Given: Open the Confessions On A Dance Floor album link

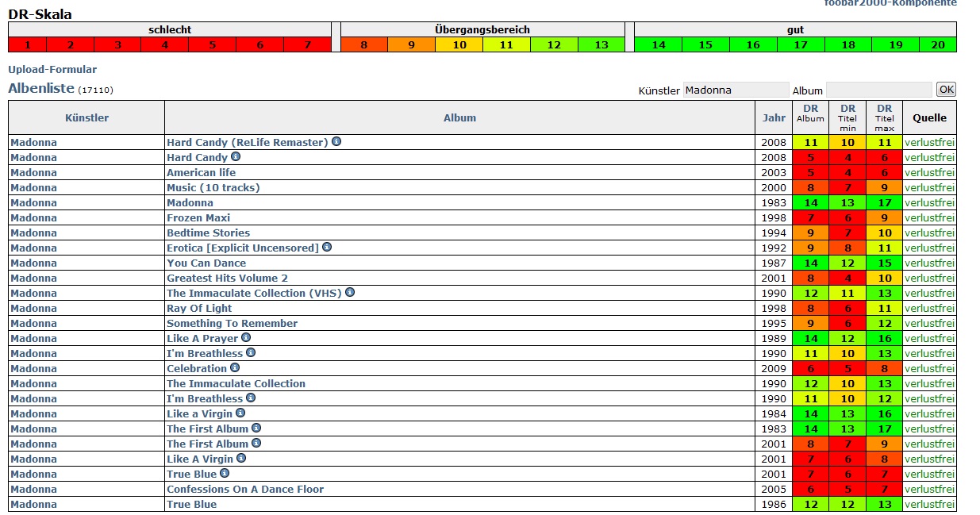Looking at the screenshot, I should (245, 489).
